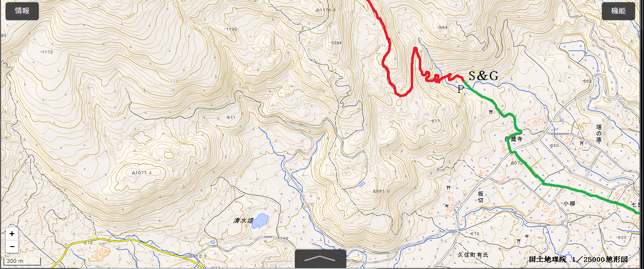Image resolution: width=644 pixels, height=269 pixels.
Task: Select the S&G start-goal label
Action: (483, 75)
